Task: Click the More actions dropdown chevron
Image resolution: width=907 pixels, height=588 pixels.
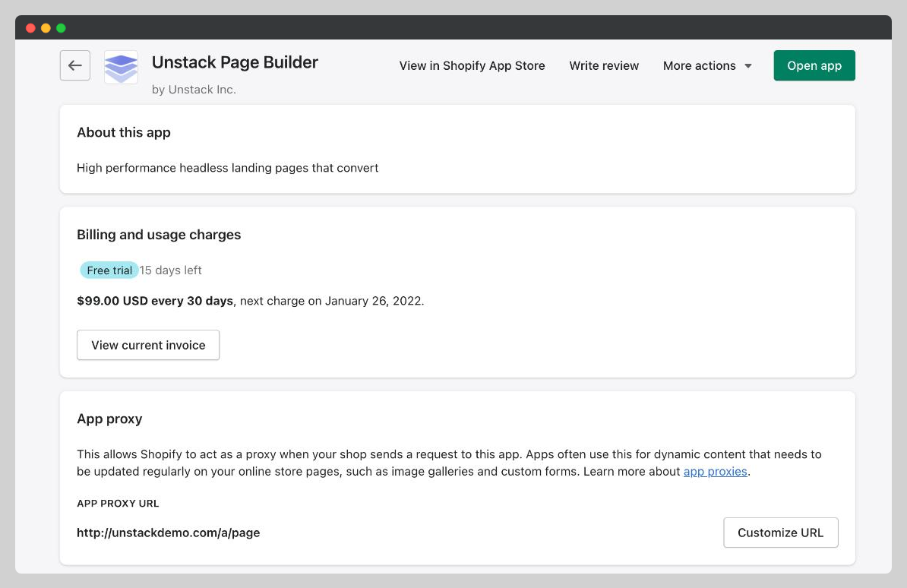Action: (x=748, y=66)
